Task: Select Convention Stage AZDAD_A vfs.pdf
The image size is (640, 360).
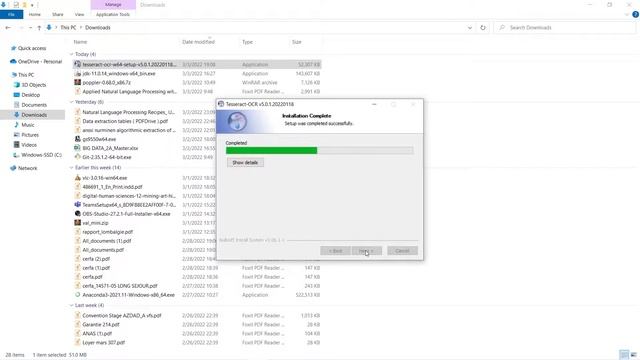Action: (x=122, y=315)
